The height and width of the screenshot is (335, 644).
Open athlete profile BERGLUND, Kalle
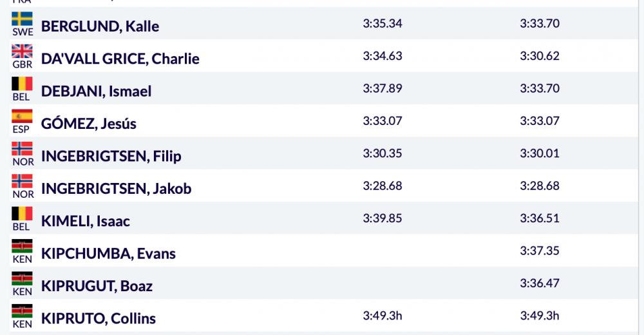point(100,26)
